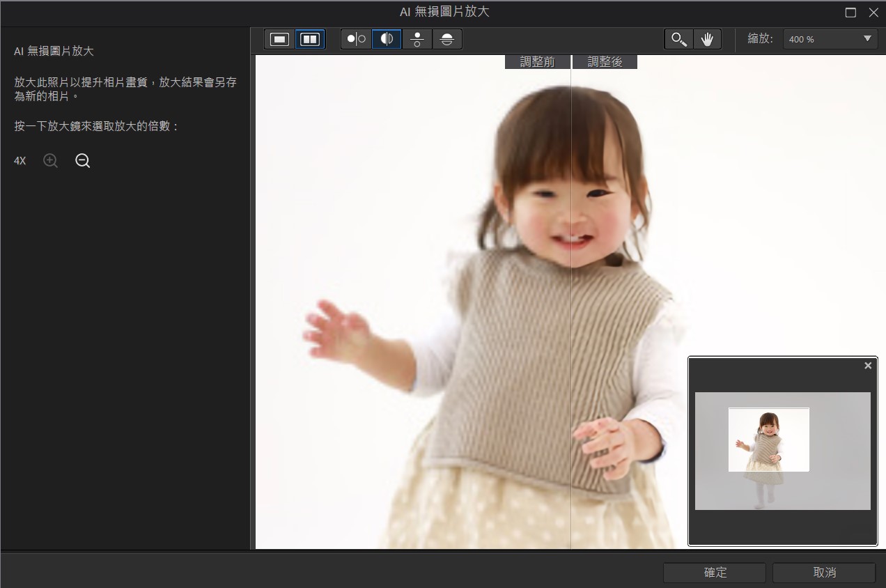Switch to before/after compare view mode

click(309, 39)
